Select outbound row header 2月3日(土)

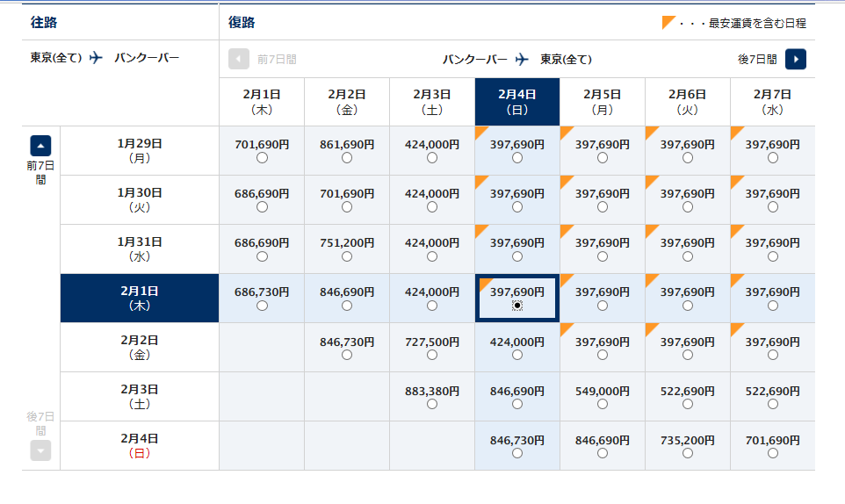140,396
